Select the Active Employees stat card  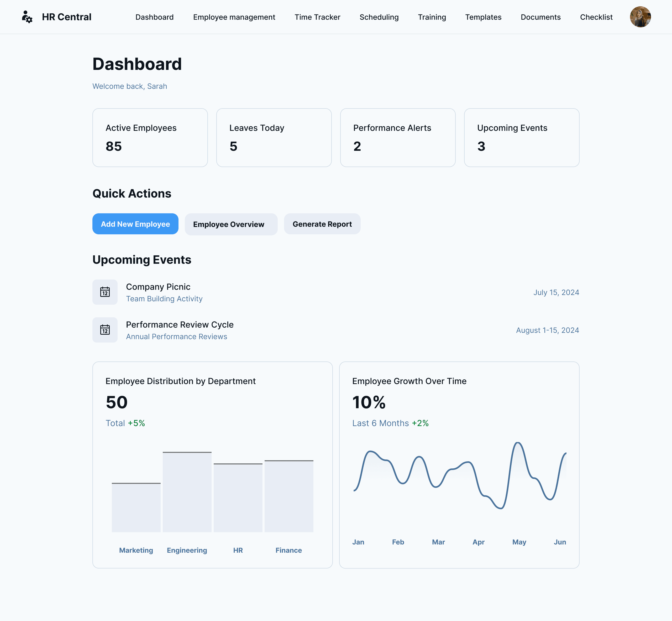pyautogui.click(x=150, y=137)
